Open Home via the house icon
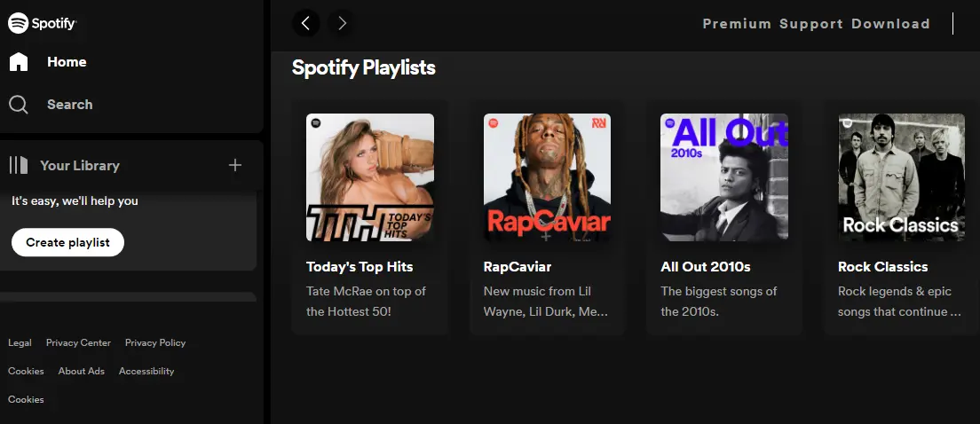980x424 pixels. [x=19, y=62]
